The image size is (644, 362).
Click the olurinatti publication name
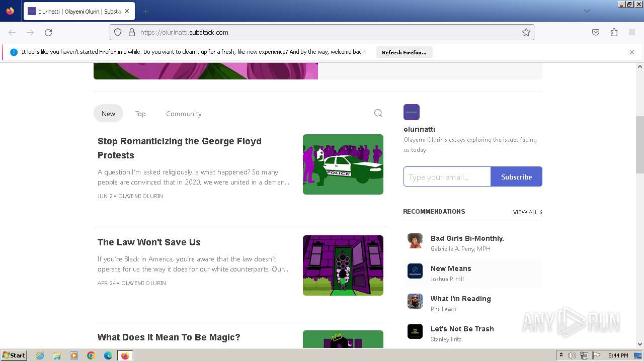point(419,129)
